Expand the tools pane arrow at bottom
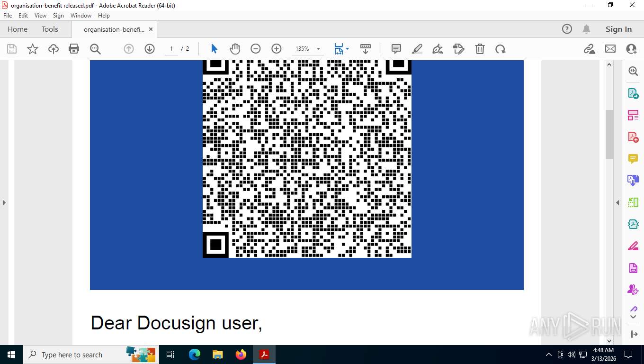The image size is (644, 364). tap(634, 334)
